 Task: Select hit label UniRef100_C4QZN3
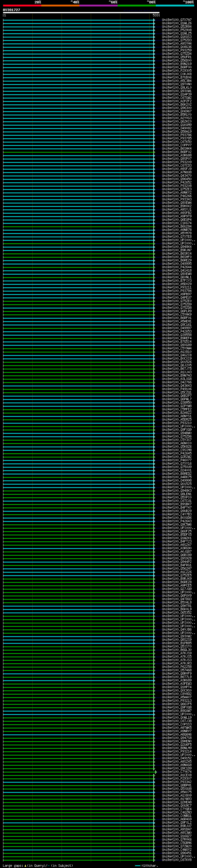[177, 812]
